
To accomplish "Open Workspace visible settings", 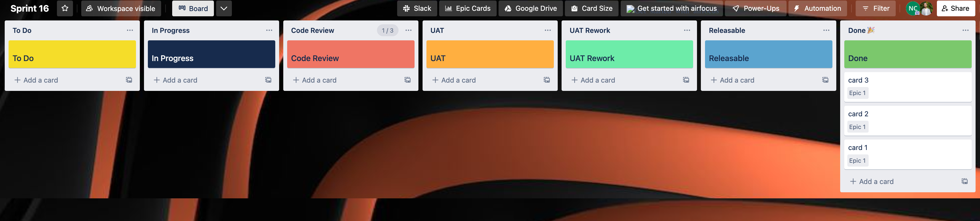I will pos(121,8).
